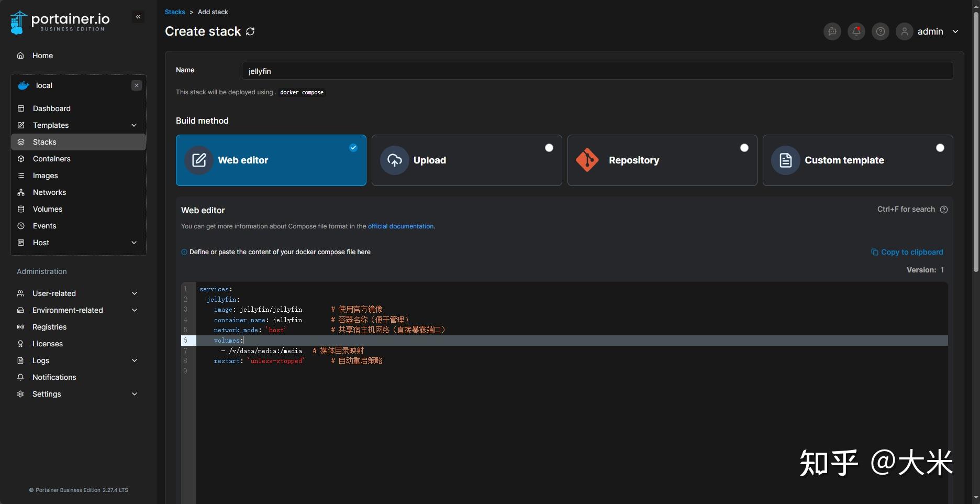Open the Dashboard menu item

coord(79,108)
